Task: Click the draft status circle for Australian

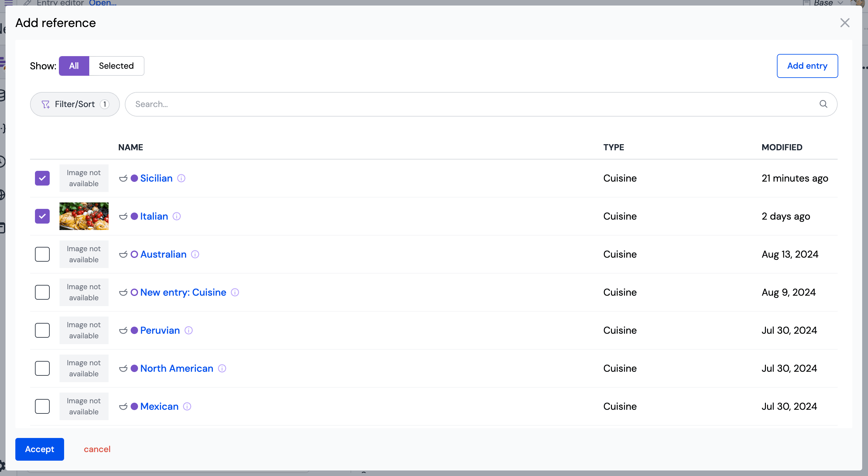Action: [134, 254]
